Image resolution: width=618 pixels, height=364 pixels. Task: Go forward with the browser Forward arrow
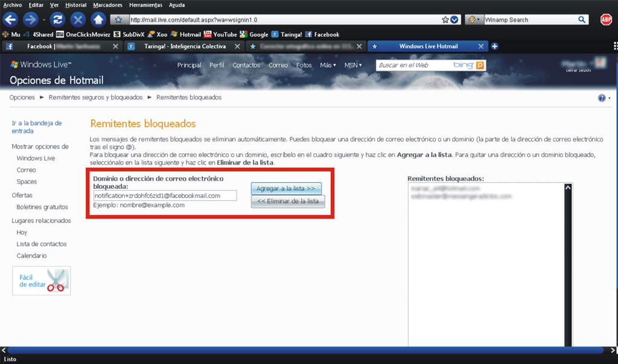[x=30, y=19]
